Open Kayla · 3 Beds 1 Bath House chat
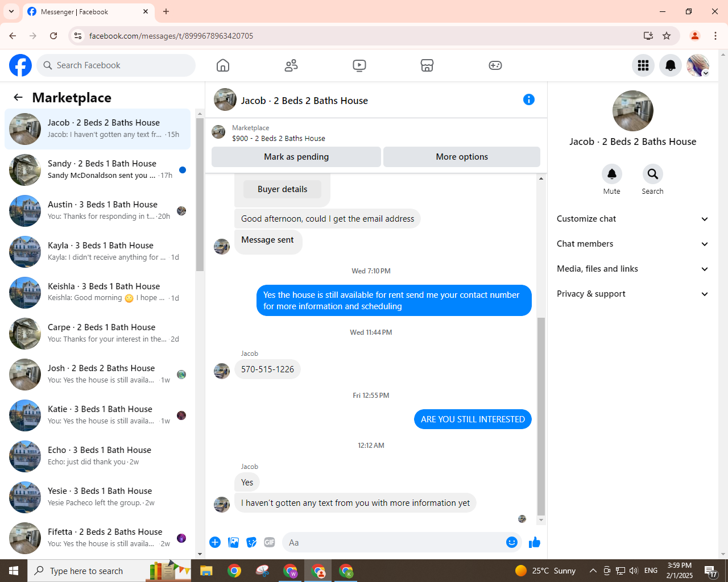Screen dimensions: 728x582 (98, 252)
